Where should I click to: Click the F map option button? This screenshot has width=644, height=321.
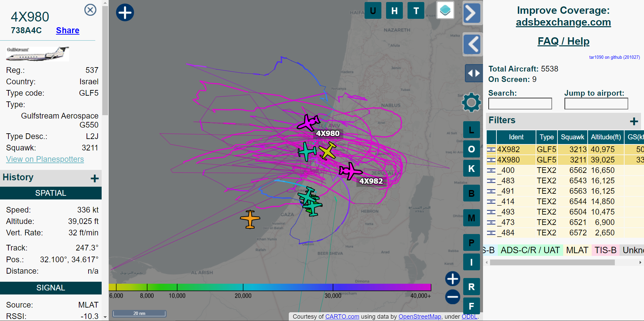pyautogui.click(x=471, y=306)
